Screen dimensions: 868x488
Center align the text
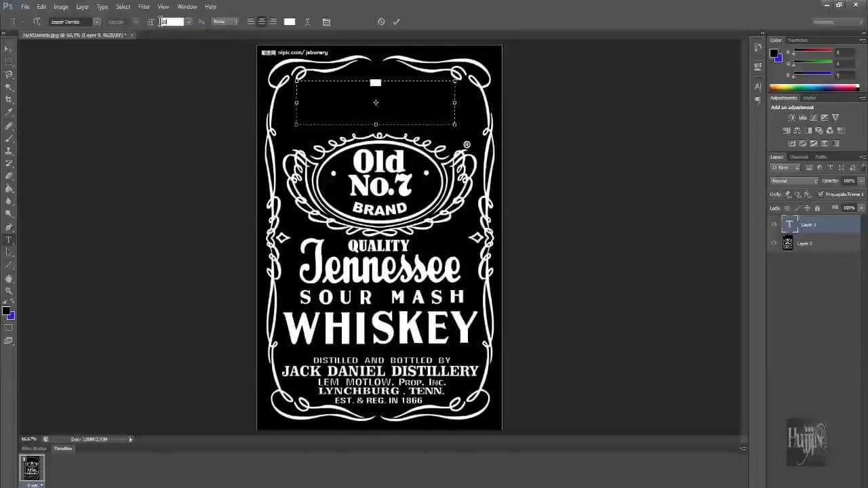point(262,22)
